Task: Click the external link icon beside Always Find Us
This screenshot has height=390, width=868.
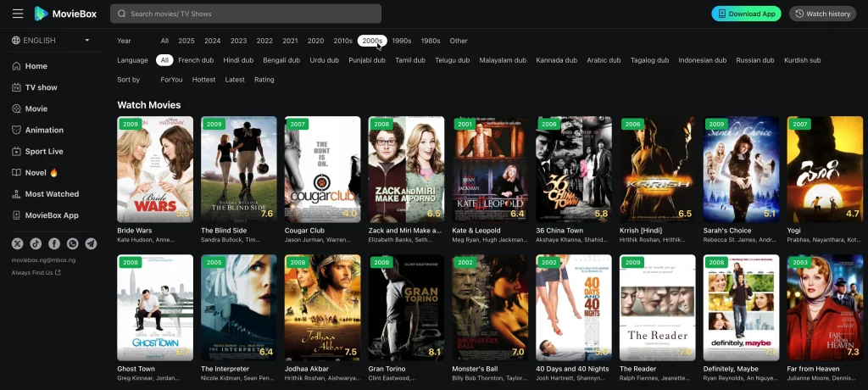Action: coord(58,272)
